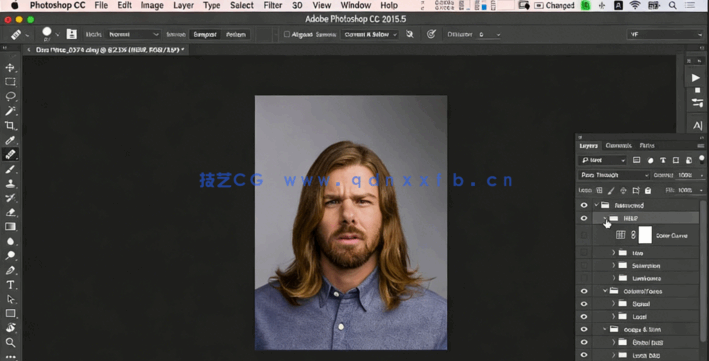Image resolution: width=709 pixels, height=361 pixels.
Task: Toggle the Clone Source panel icon
Action: point(71,34)
